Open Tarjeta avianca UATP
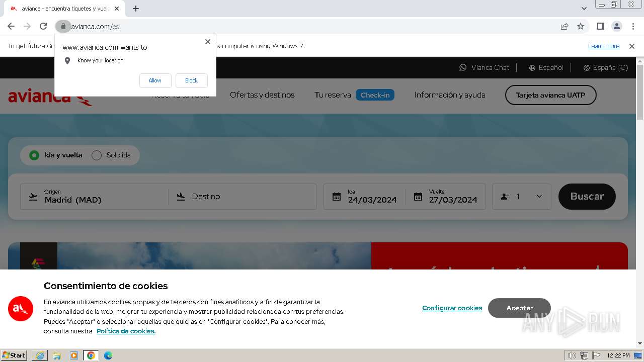Image resolution: width=644 pixels, height=362 pixels. [x=550, y=95]
